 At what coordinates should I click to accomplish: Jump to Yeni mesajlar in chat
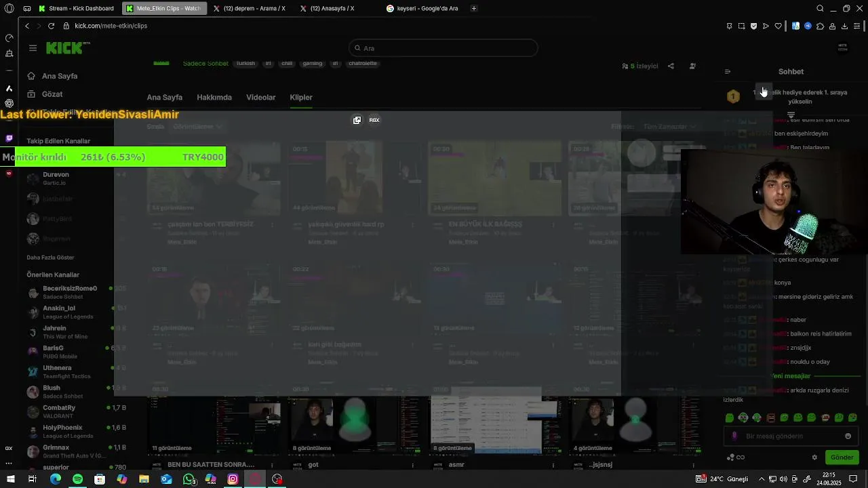click(790, 376)
